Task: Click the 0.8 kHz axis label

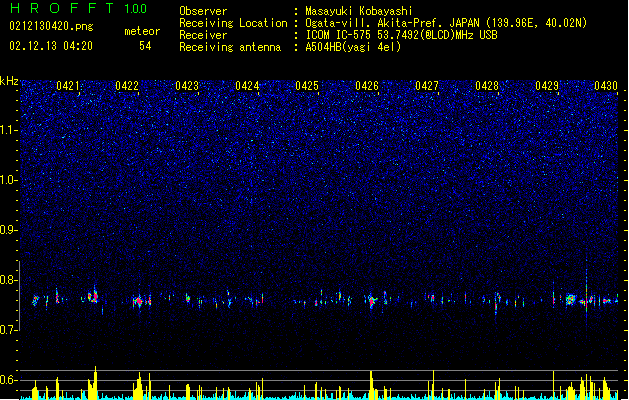Action: click(x=8, y=280)
